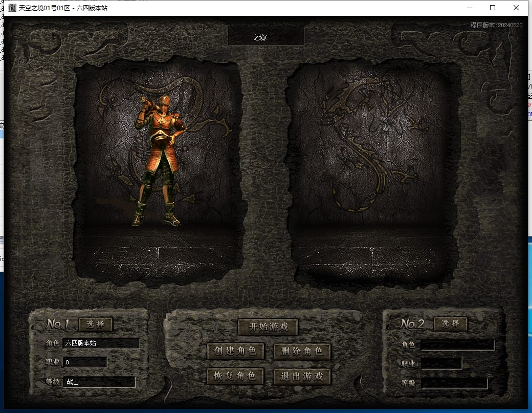Viewport: 532px width, 413px height.
Task: Click No.1 等级 field showing 战士
Action: [x=99, y=382]
